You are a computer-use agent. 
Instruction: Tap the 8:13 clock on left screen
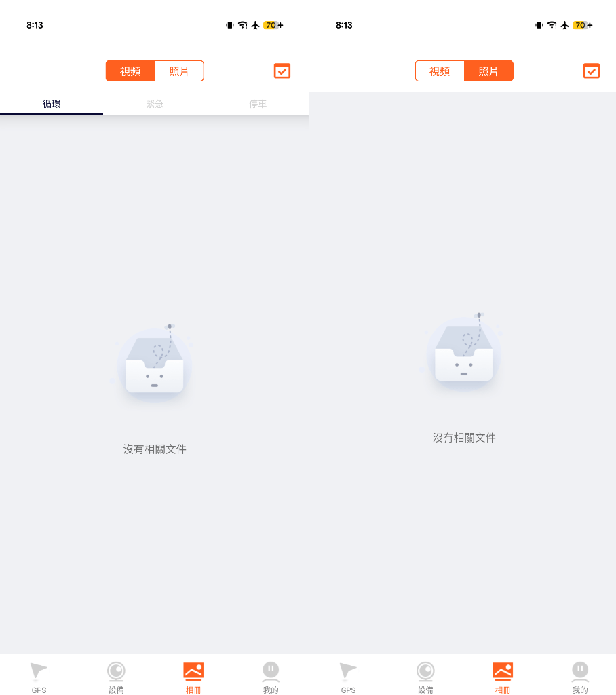(35, 25)
